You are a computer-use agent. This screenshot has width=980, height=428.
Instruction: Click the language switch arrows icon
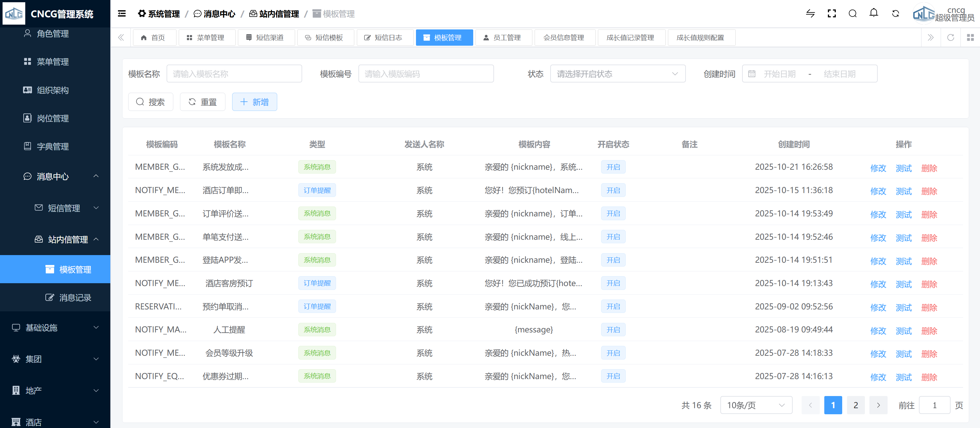click(x=810, y=14)
